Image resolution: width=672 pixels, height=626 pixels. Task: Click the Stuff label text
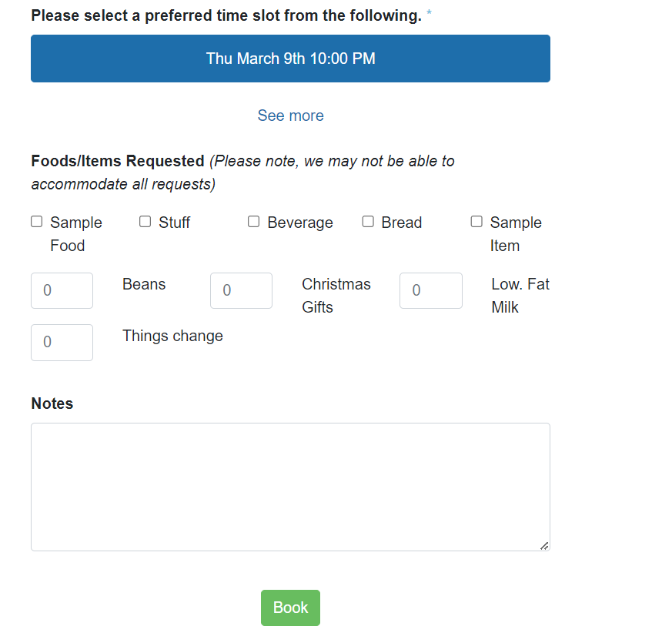[174, 223]
